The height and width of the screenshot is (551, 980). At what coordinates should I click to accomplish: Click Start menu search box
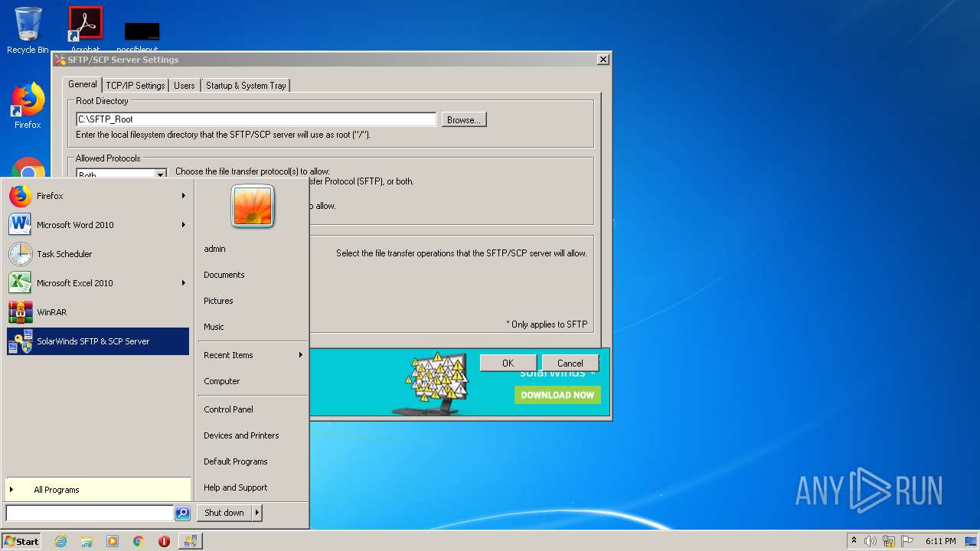(x=90, y=514)
